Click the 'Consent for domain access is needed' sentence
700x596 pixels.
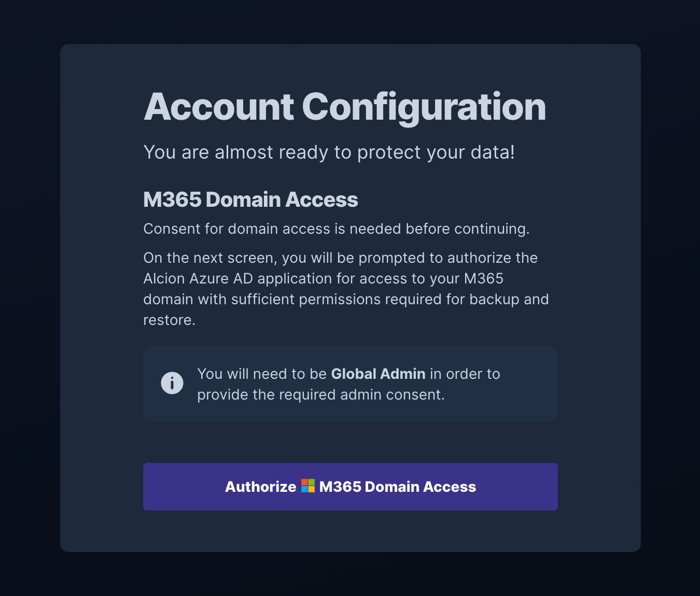(x=337, y=229)
